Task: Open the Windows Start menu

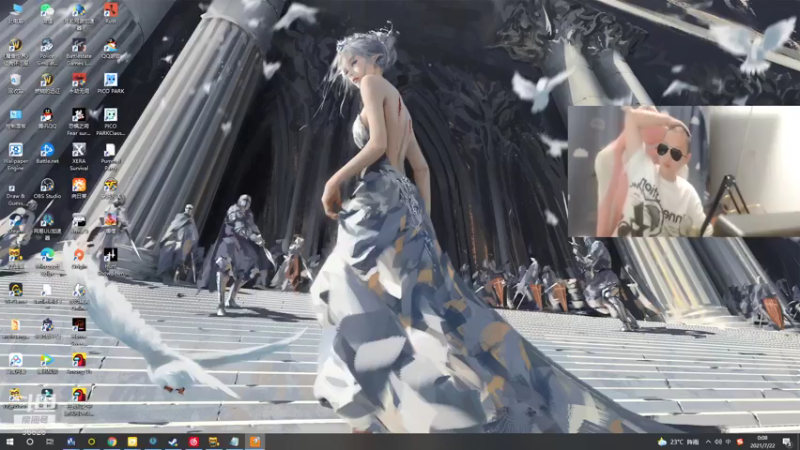Action: 9,442
